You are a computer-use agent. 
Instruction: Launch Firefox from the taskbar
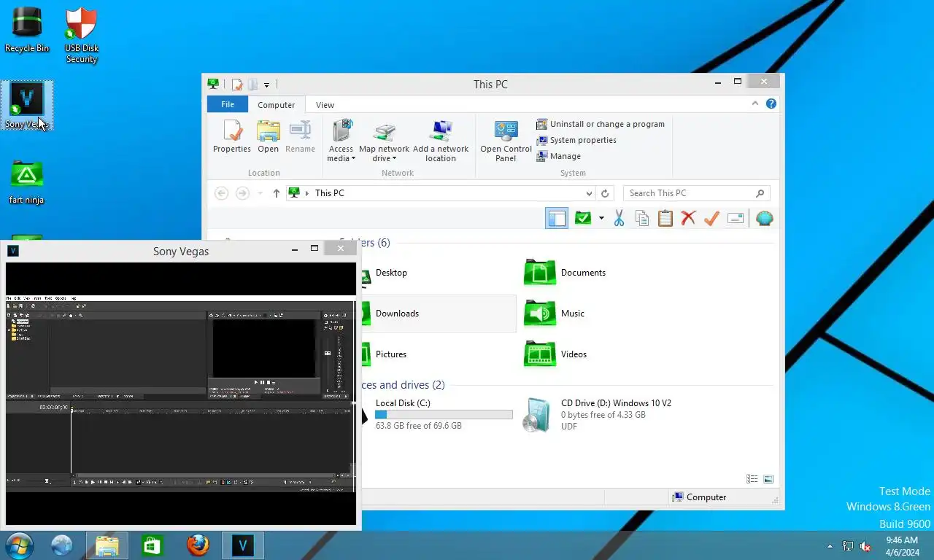pos(198,545)
